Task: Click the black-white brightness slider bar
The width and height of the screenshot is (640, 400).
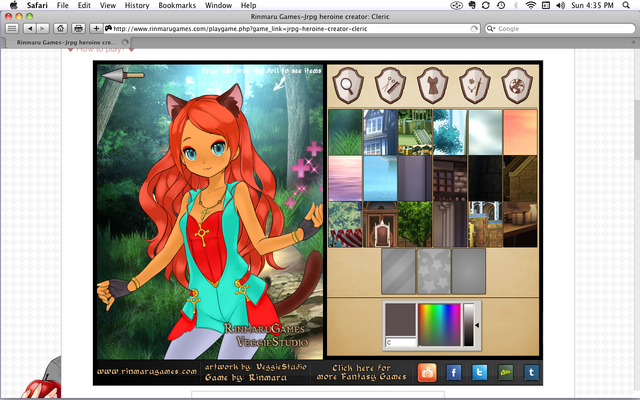Action: [x=469, y=324]
